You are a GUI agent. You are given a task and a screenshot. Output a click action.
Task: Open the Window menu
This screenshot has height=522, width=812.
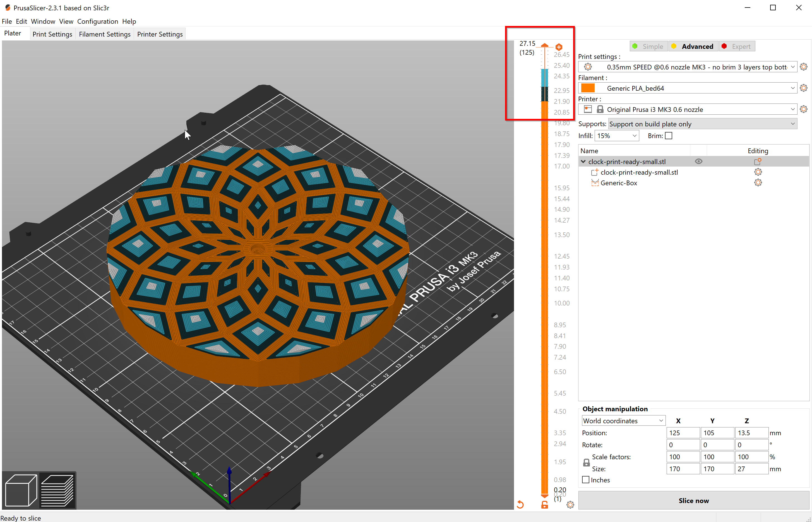43,21
